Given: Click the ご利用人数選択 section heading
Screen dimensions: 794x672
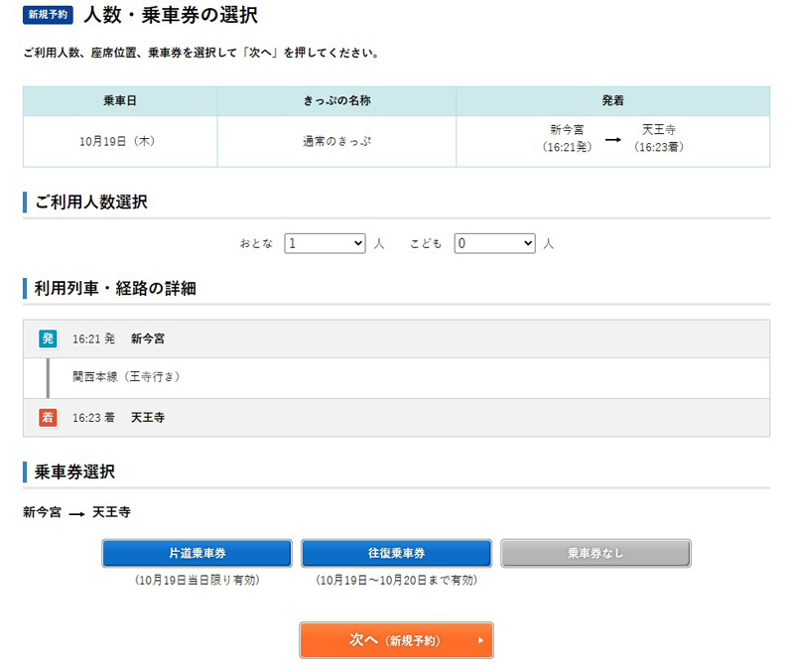Looking at the screenshot, I should pyautogui.click(x=91, y=202).
